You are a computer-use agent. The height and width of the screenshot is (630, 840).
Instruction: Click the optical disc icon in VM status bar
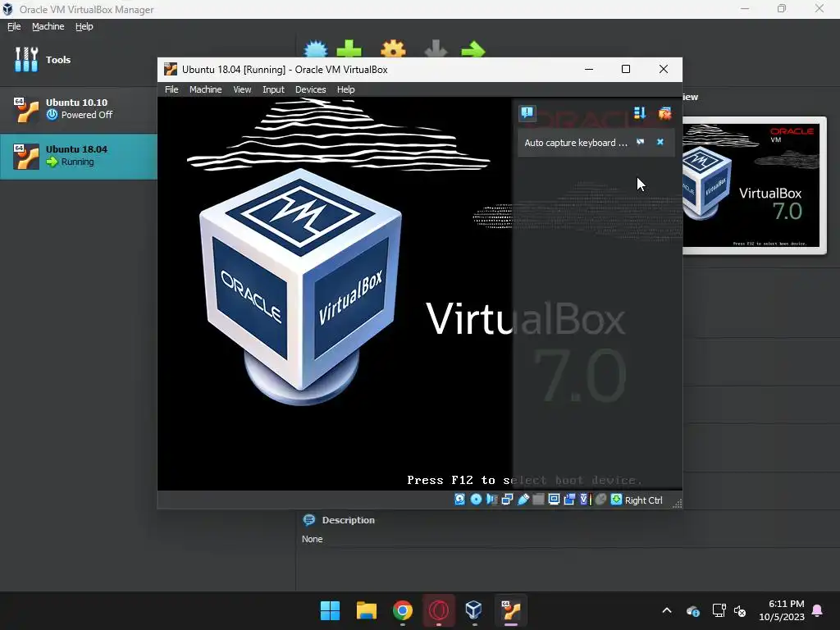(x=476, y=500)
